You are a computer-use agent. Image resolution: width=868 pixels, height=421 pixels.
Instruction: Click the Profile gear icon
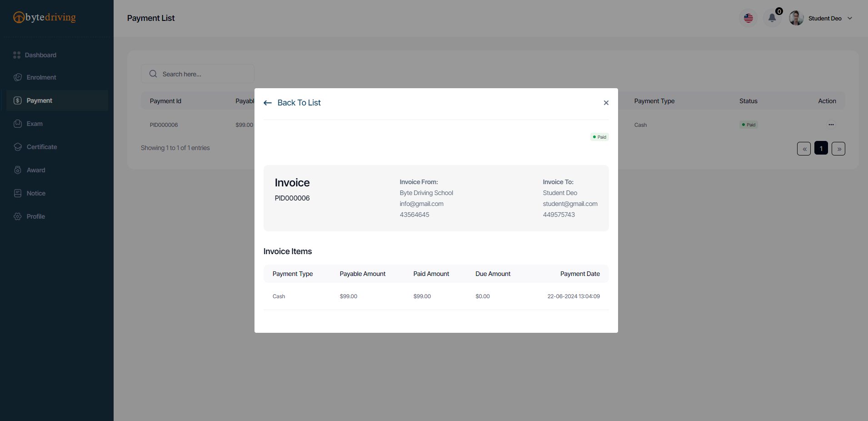(x=18, y=216)
